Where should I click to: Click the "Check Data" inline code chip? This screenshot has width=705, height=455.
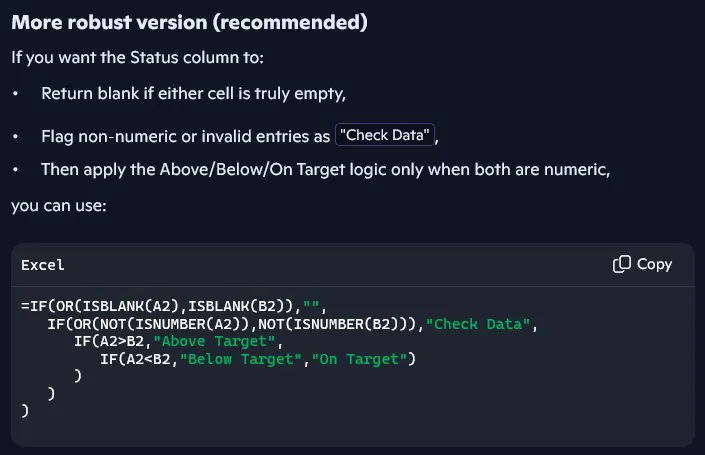386,135
